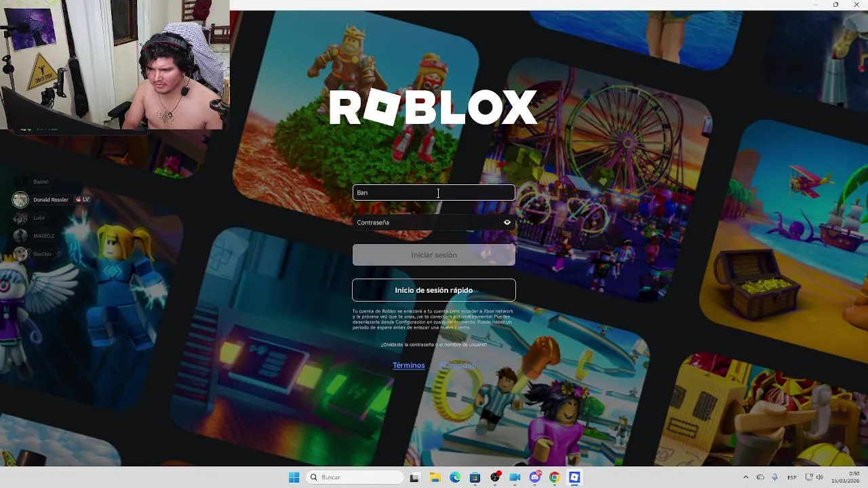Open the Windows Start menu
The width and height of the screenshot is (868, 488).
(x=294, y=477)
